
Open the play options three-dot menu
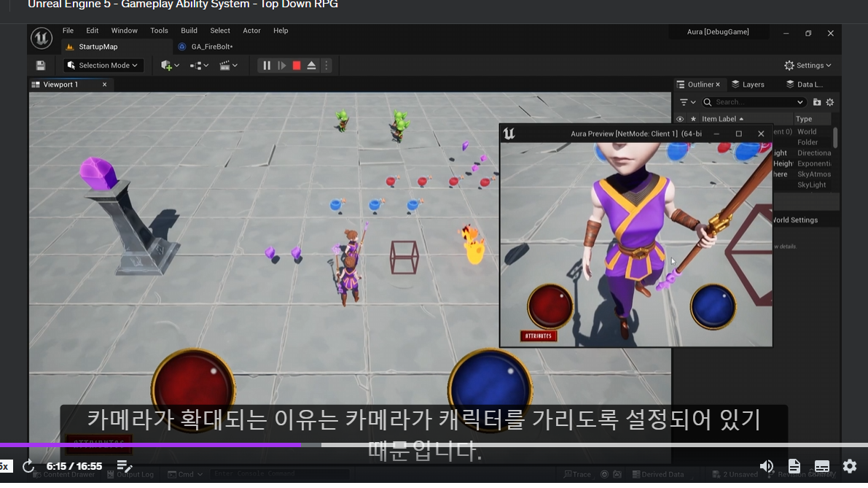tap(326, 66)
